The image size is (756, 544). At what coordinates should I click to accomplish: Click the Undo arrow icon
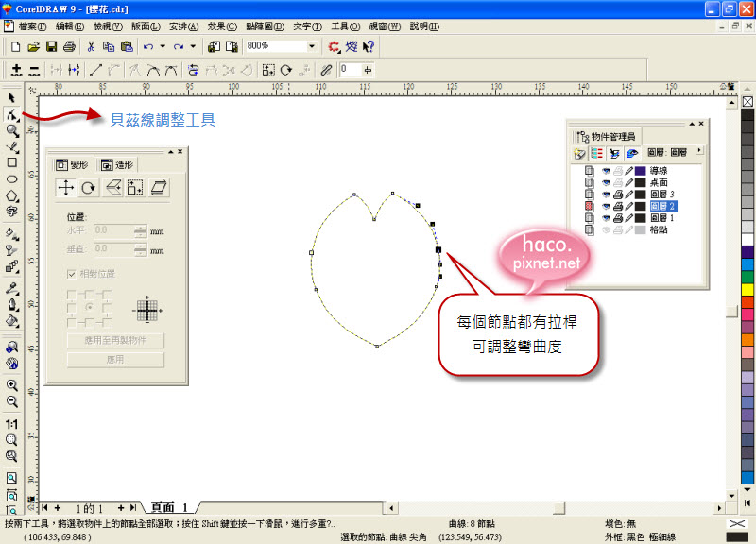(x=148, y=46)
